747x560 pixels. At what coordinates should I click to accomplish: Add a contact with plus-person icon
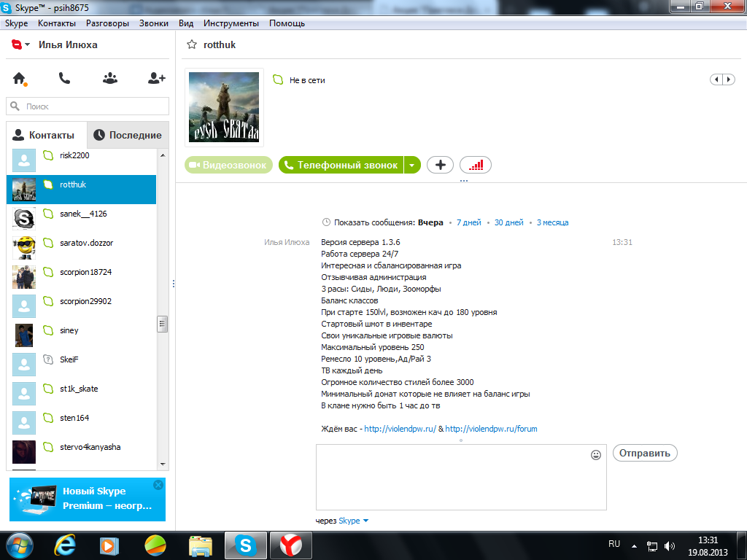point(156,78)
